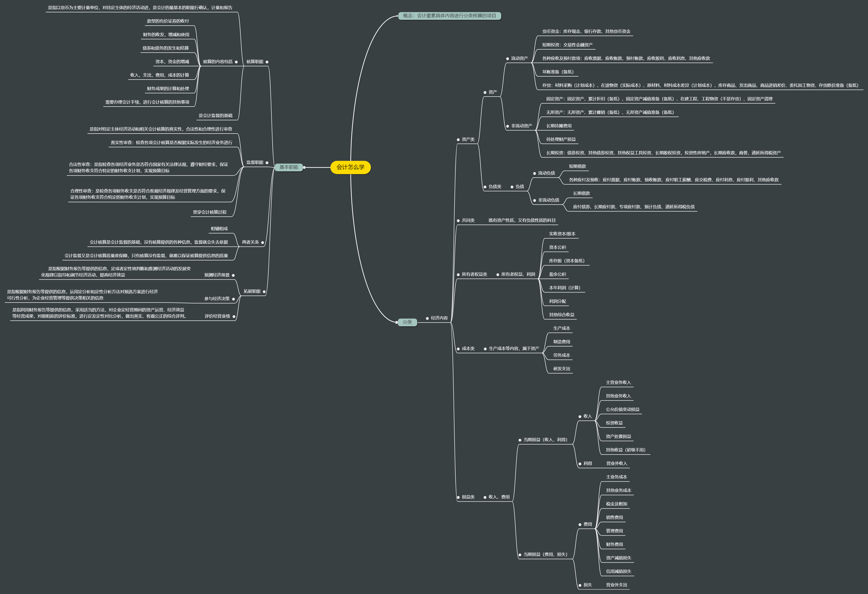Select the 贯穿会计核算过程 subtopic
The image size is (868, 594).
coord(210,212)
